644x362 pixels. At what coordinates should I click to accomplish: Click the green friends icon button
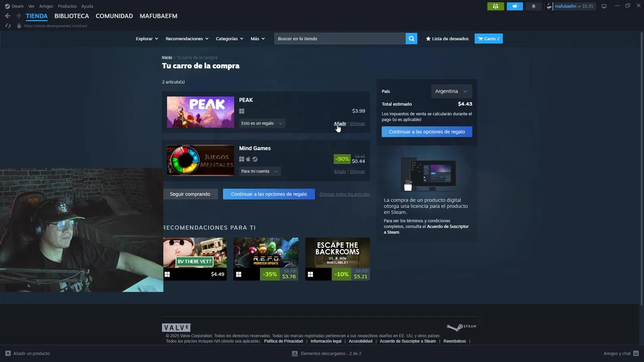tap(496, 6)
